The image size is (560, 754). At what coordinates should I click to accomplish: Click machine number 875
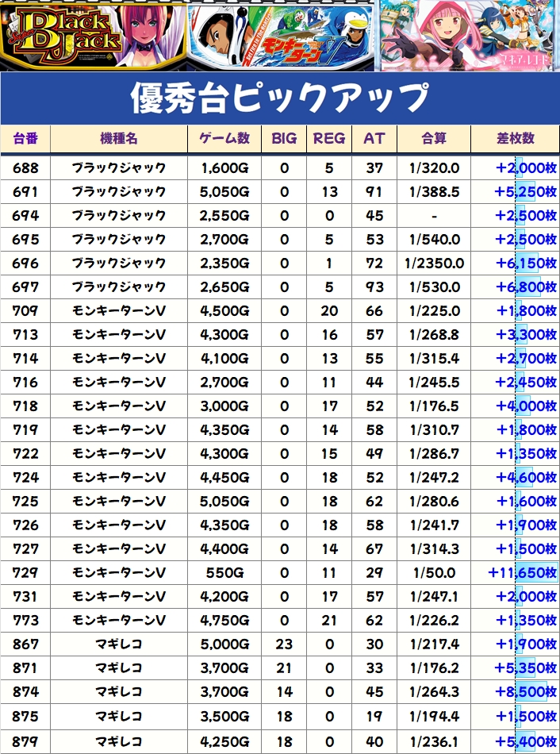point(25,716)
